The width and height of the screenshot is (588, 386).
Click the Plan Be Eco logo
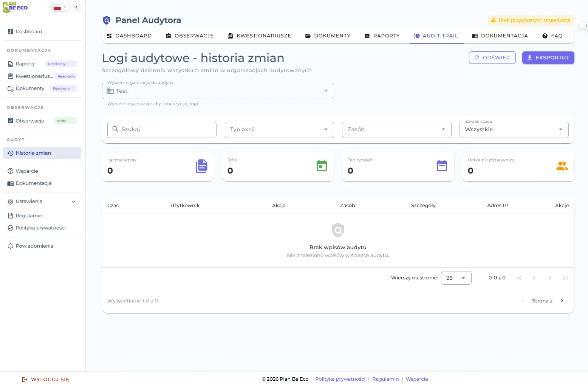coord(15,7)
